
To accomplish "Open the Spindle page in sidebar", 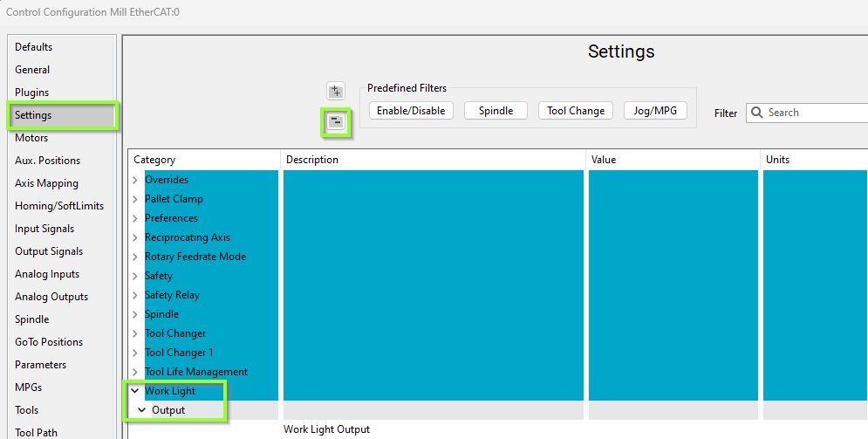I will [32, 319].
